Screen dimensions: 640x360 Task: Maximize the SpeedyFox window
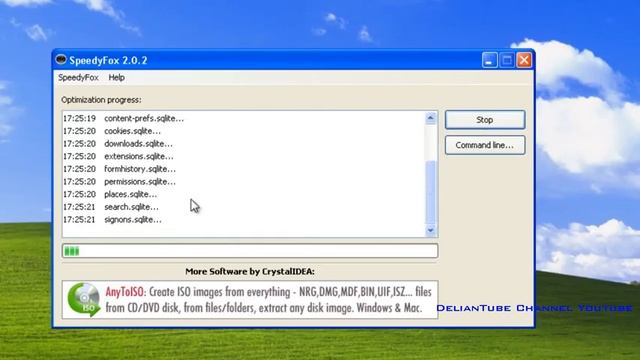pos(507,60)
